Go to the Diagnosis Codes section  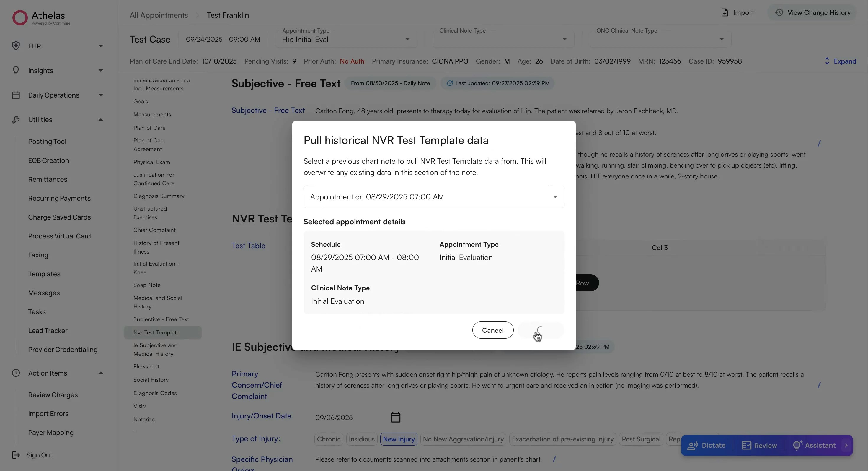point(155,393)
